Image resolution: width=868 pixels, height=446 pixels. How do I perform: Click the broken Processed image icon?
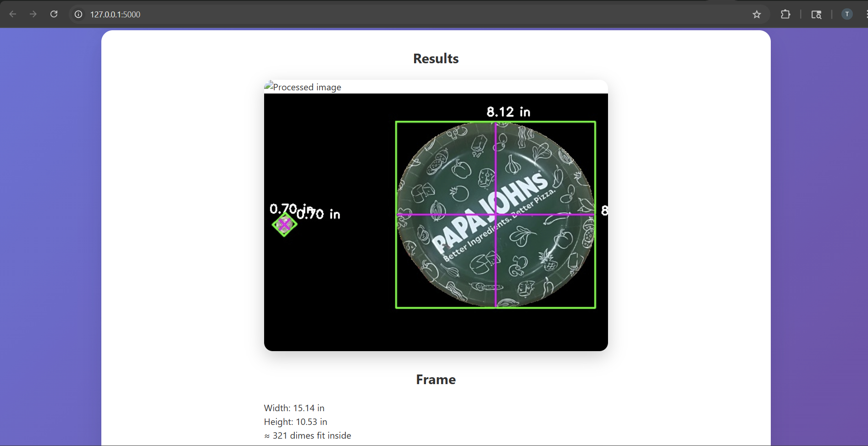point(269,86)
